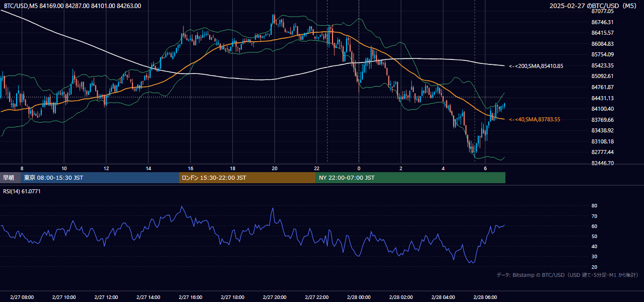
Task: Click hour label 18 under price chart
Action: click(232, 168)
